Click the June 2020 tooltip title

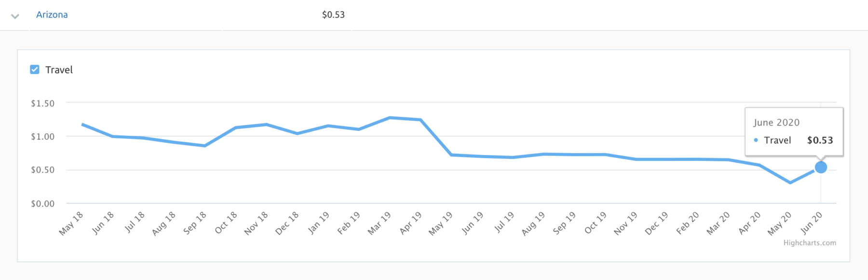point(776,123)
